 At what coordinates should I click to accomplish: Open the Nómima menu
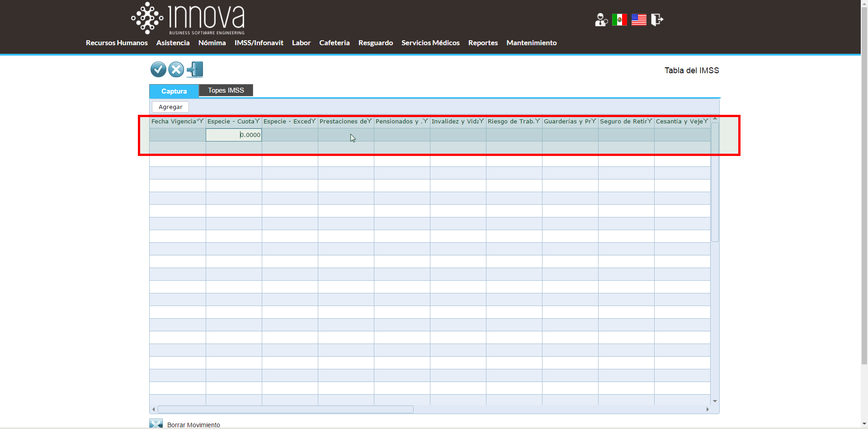click(x=212, y=43)
